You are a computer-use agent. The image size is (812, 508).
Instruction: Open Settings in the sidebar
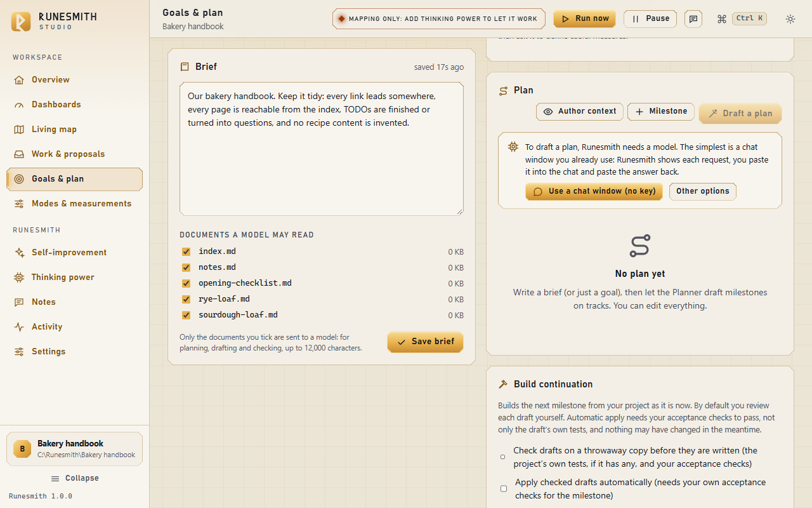(74, 352)
